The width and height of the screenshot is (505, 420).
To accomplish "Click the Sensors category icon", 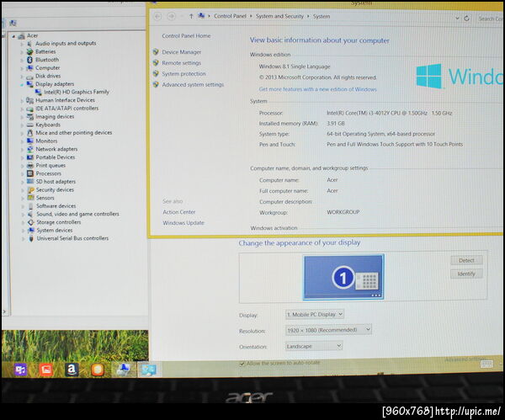I will (x=30, y=198).
